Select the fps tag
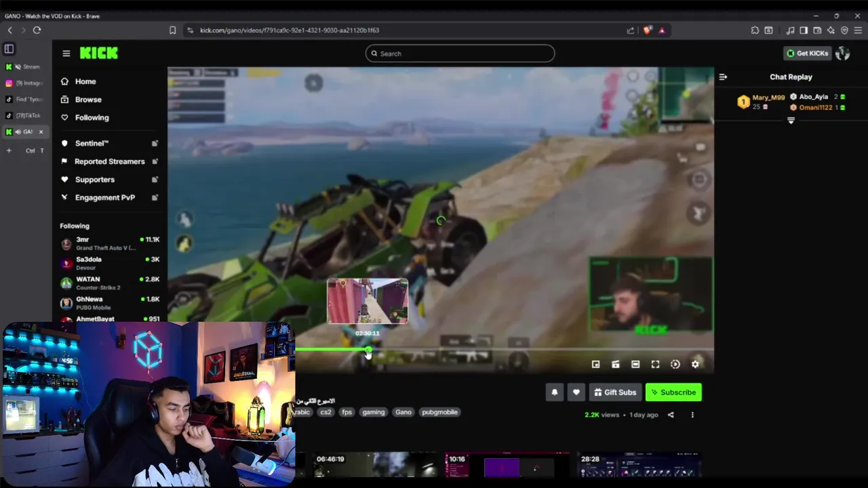The width and height of the screenshot is (868, 488). click(347, 412)
